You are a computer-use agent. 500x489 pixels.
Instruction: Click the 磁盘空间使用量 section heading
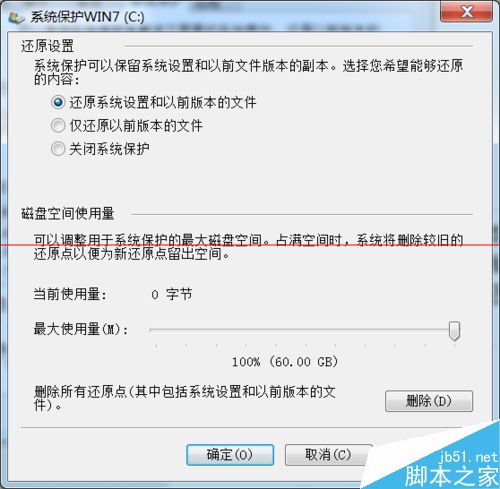click(68, 214)
